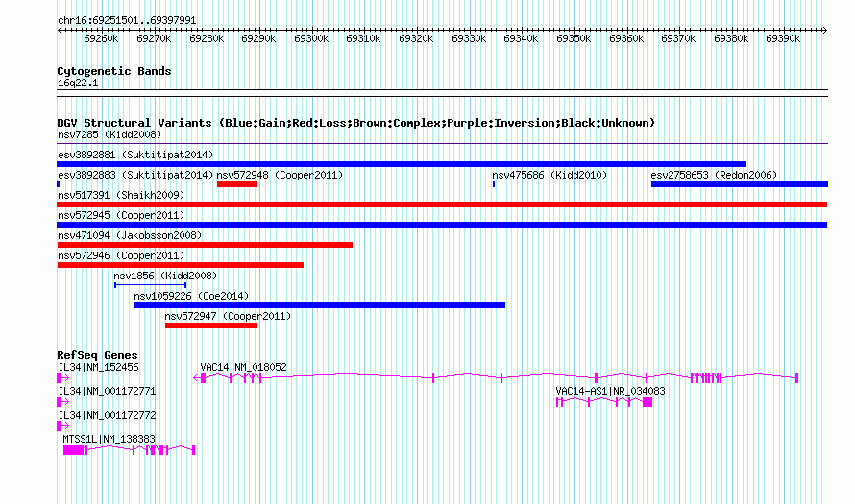This screenshot has width=855, height=504.
Task: Click the chr16:69251501..69397991 coordinate label
Action: (x=127, y=20)
